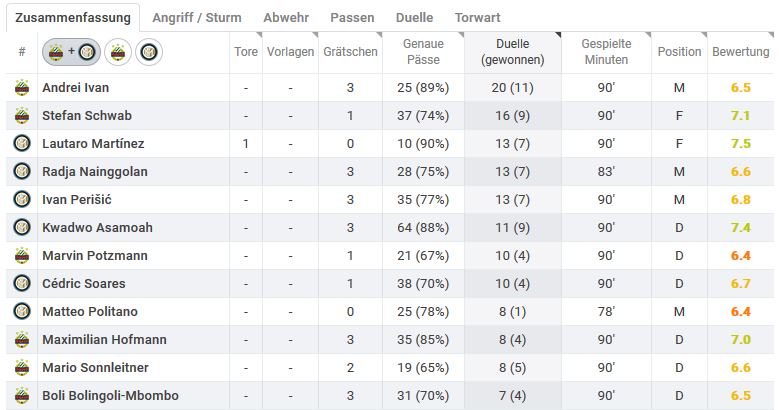Click Rapid crest beside Stefan Schwab
The height and width of the screenshot is (410, 779).
tap(22, 115)
